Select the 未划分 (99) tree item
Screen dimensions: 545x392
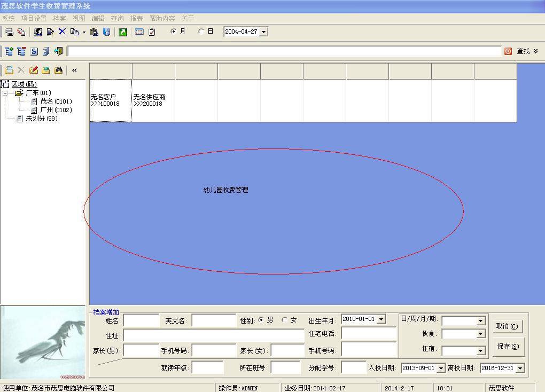[x=41, y=119]
